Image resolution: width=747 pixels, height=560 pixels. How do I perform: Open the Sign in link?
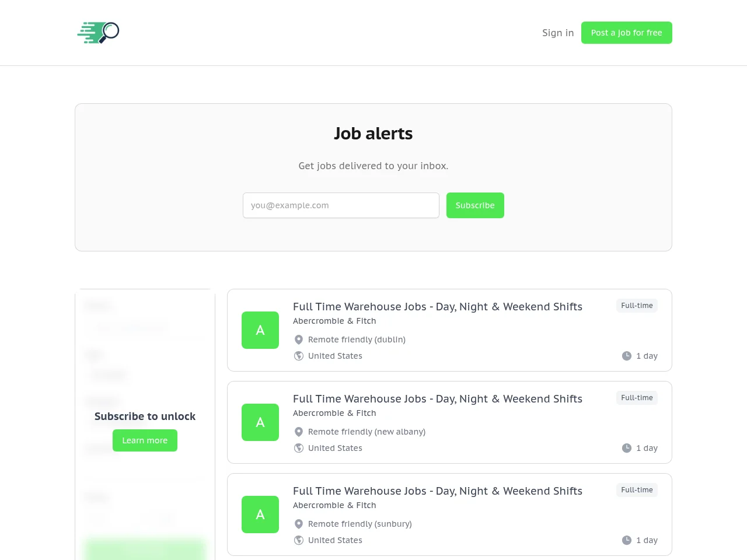(x=558, y=33)
